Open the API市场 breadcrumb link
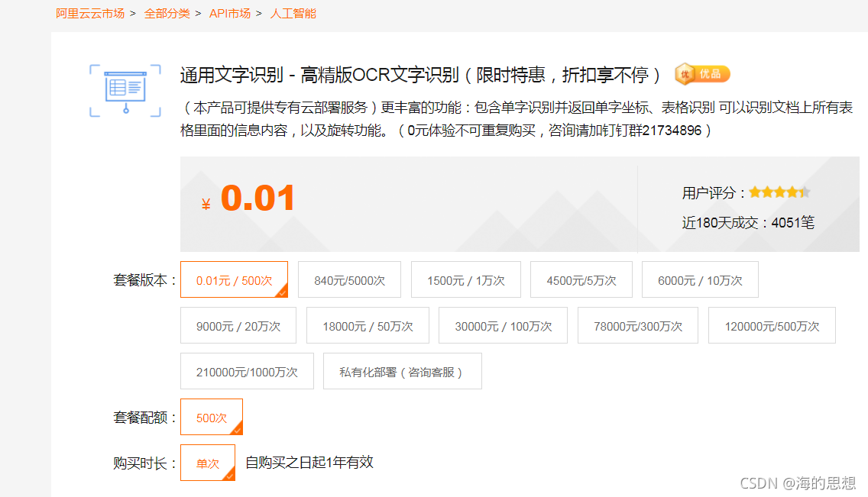868x497 pixels. point(230,13)
